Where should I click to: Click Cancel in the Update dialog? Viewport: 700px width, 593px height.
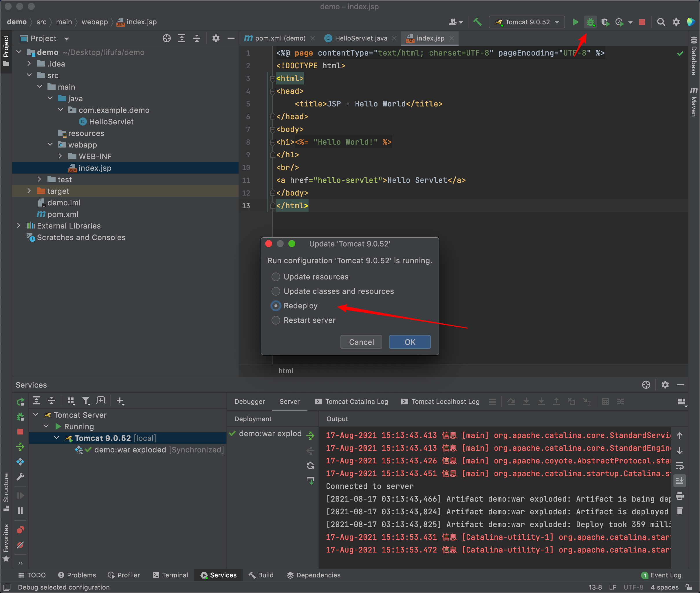click(x=361, y=342)
